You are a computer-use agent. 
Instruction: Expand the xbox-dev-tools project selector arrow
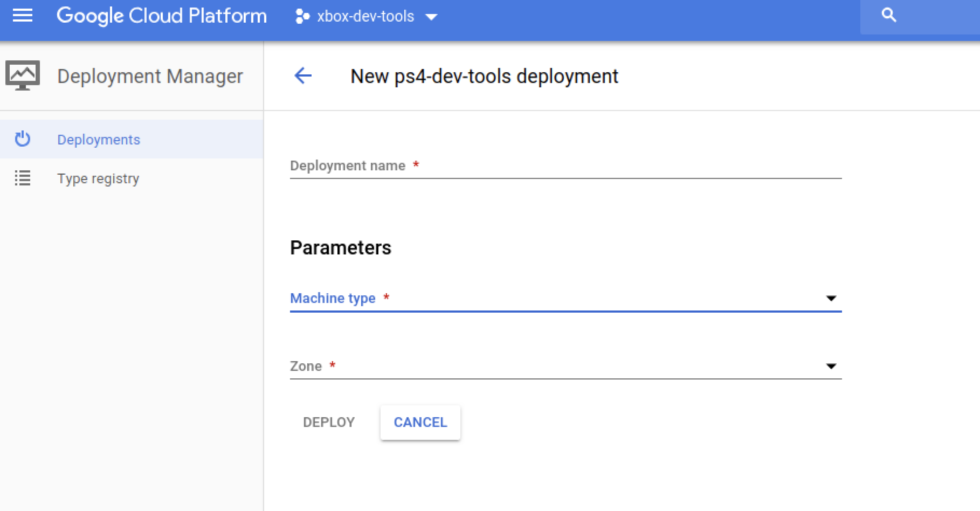431,17
